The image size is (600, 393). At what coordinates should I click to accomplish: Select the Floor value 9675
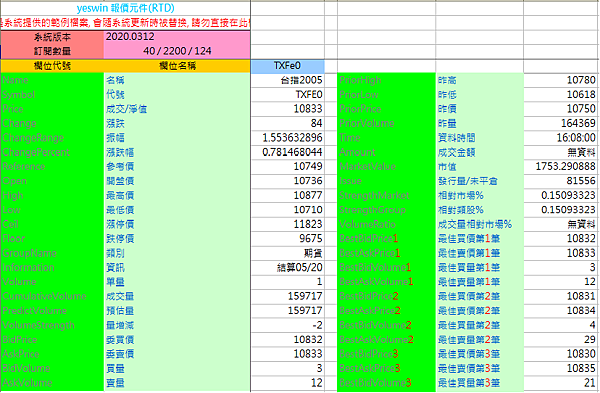pyautogui.click(x=288, y=238)
